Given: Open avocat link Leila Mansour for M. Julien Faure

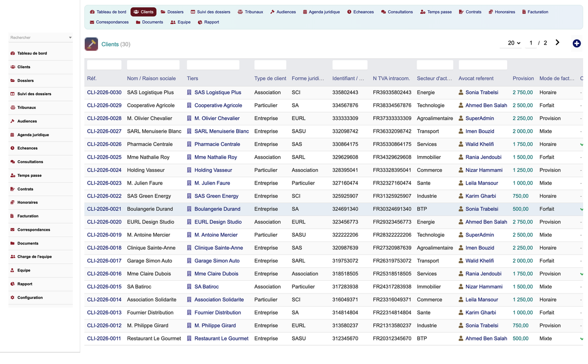Looking at the screenshot, I should click(482, 183).
